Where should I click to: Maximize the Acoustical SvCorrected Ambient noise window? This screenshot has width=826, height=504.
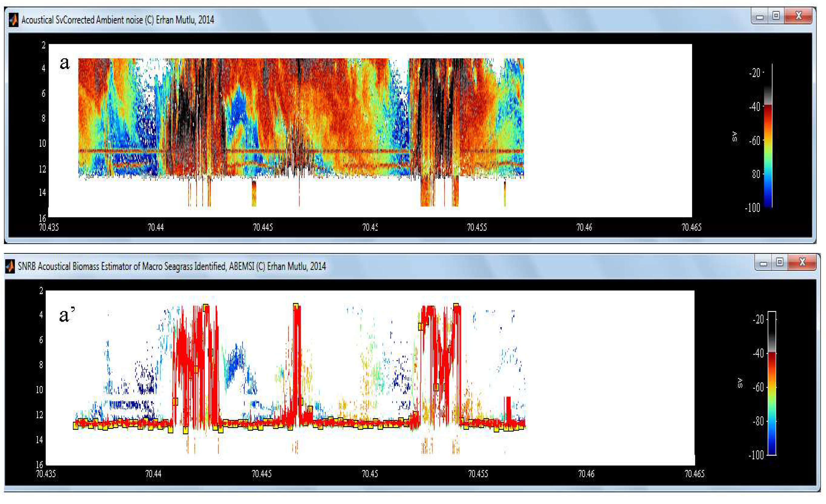(776, 16)
